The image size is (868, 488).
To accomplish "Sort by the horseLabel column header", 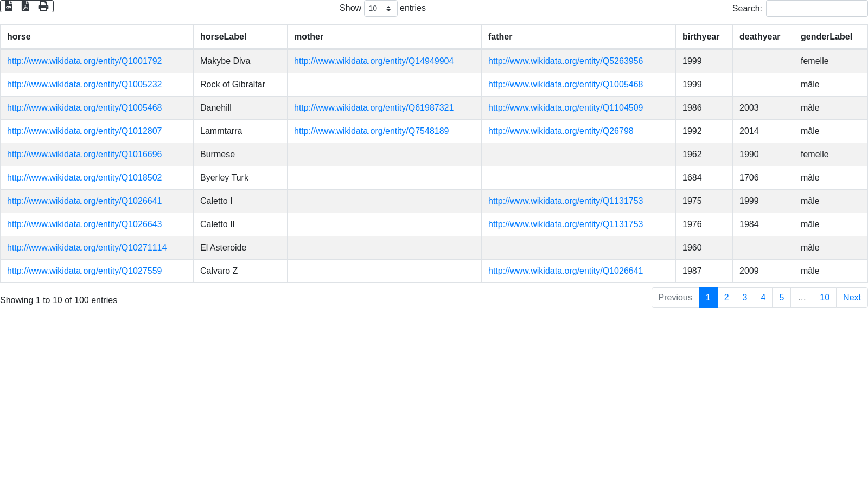I will coord(223,37).
